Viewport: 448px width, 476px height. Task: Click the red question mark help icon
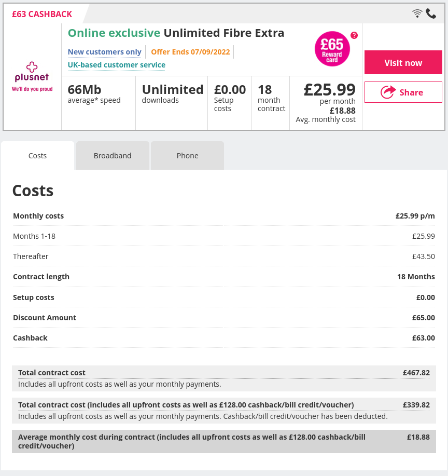[354, 35]
